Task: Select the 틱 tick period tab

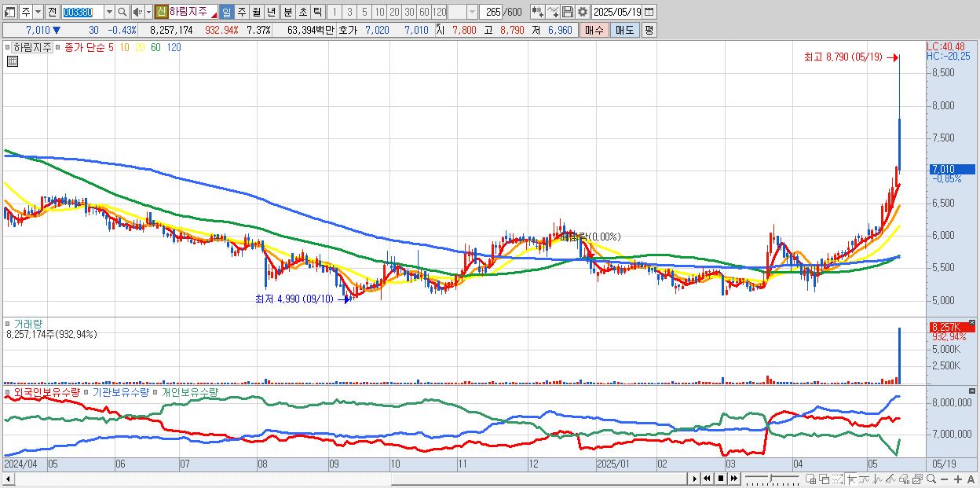Action: 317,12
